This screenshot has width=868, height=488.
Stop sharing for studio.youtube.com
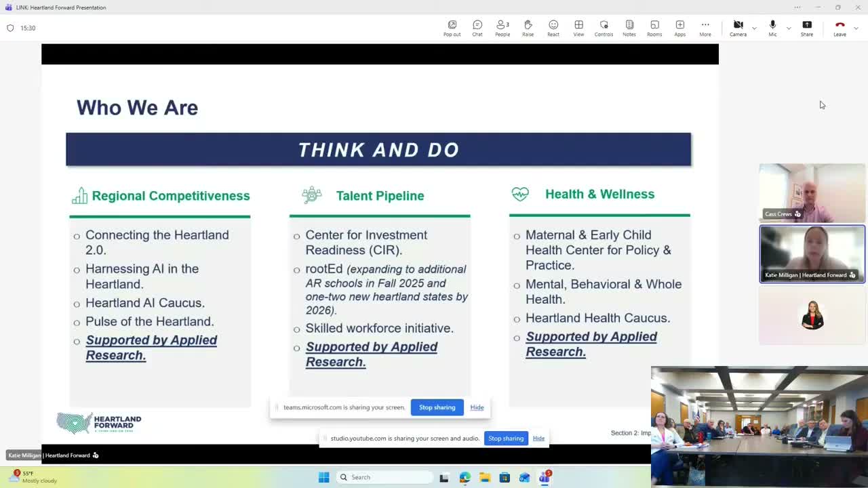(506, 439)
